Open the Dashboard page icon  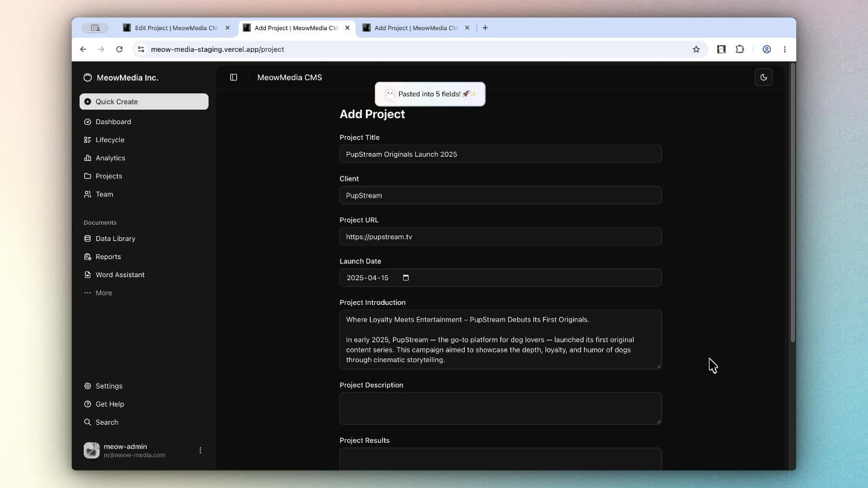coord(88,122)
